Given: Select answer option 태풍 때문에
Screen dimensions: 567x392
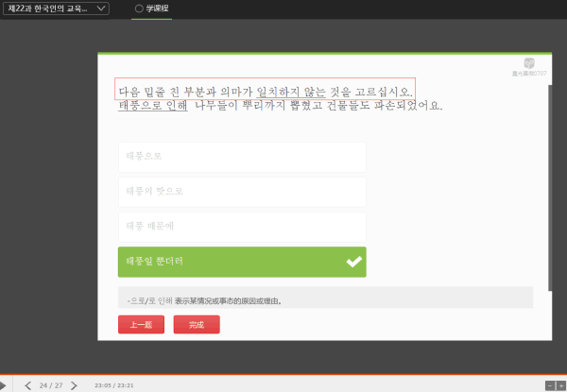Looking at the screenshot, I should [x=242, y=227].
